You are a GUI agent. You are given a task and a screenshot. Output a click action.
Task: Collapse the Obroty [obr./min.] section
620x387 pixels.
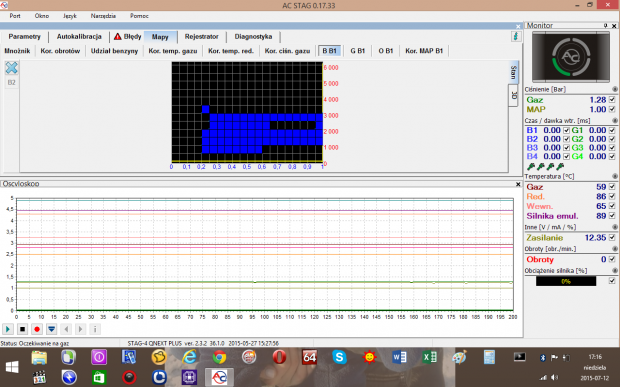tap(615, 249)
